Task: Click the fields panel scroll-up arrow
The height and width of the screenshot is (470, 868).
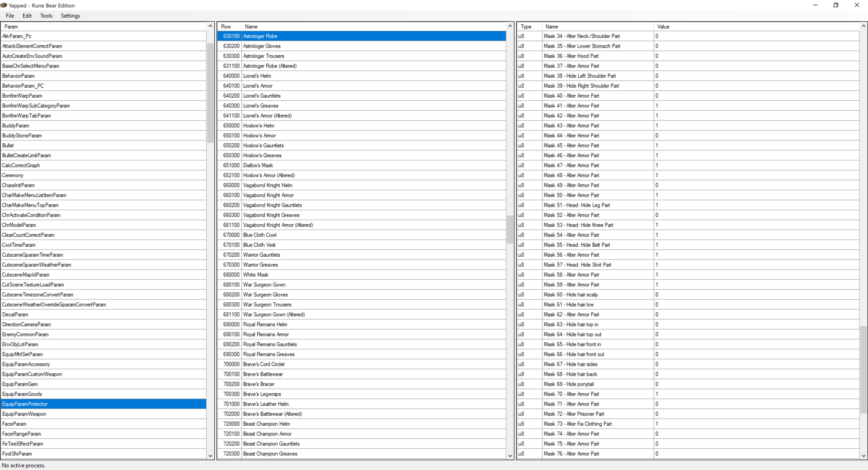Action: pyautogui.click(x=863, y=26)
